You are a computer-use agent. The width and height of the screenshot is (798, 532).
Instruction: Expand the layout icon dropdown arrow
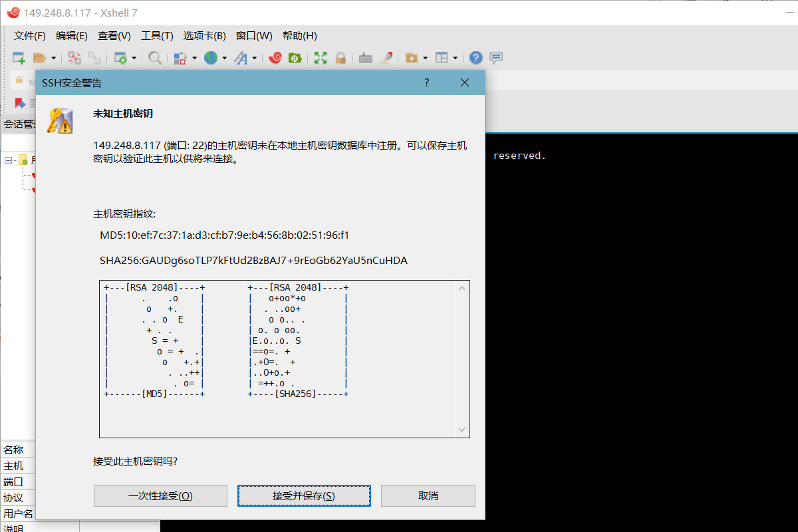tap(455, 58)
